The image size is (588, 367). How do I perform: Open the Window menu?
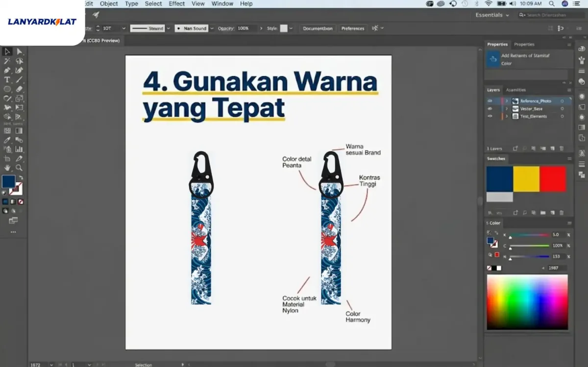coord(222,3)
